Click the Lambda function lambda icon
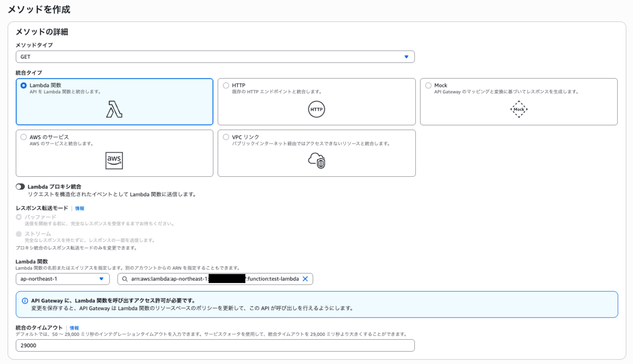 pyautogui.click(x=114, y=109)
